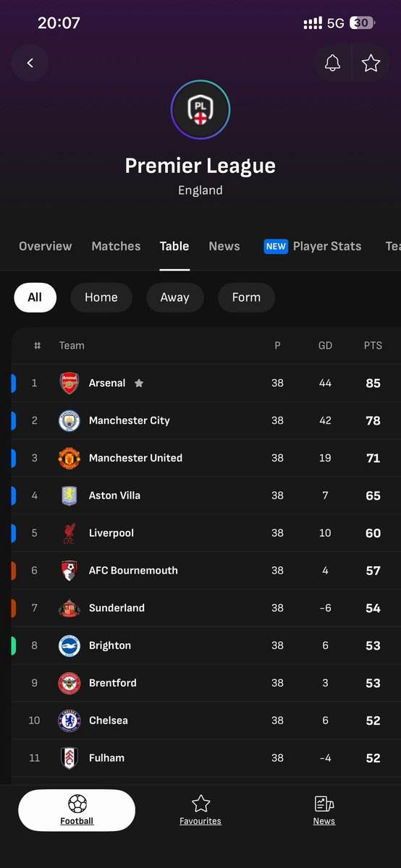401x868 pixels.
Task: Open the Liverpool club crest
Action: (69, 534)
